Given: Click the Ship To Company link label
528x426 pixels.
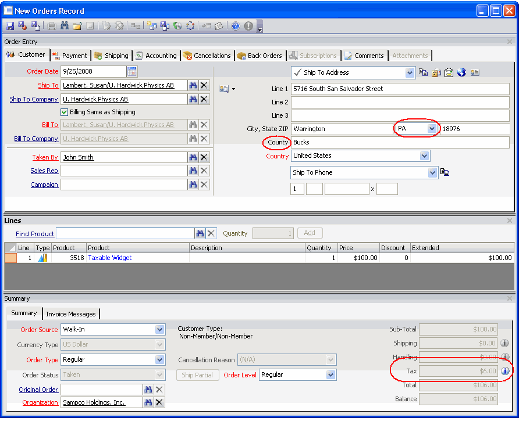Looking at the screenshot, I should [34, 99].
